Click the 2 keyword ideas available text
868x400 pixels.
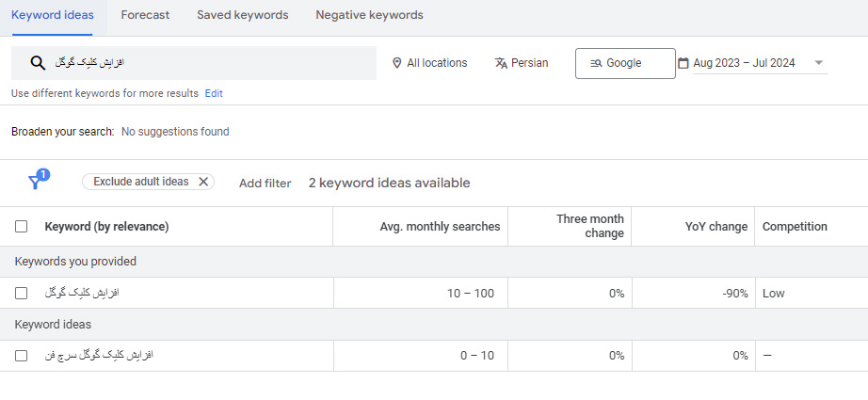[x=389, y=183]
